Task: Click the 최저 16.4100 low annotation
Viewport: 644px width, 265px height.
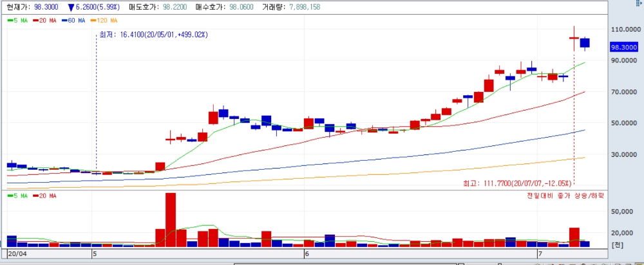Action: pos(154,35)
